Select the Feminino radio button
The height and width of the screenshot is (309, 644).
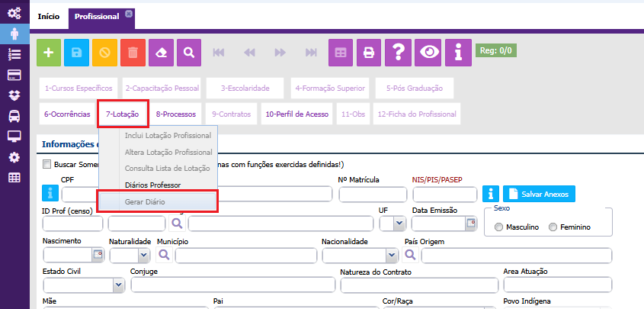(553, 227)
